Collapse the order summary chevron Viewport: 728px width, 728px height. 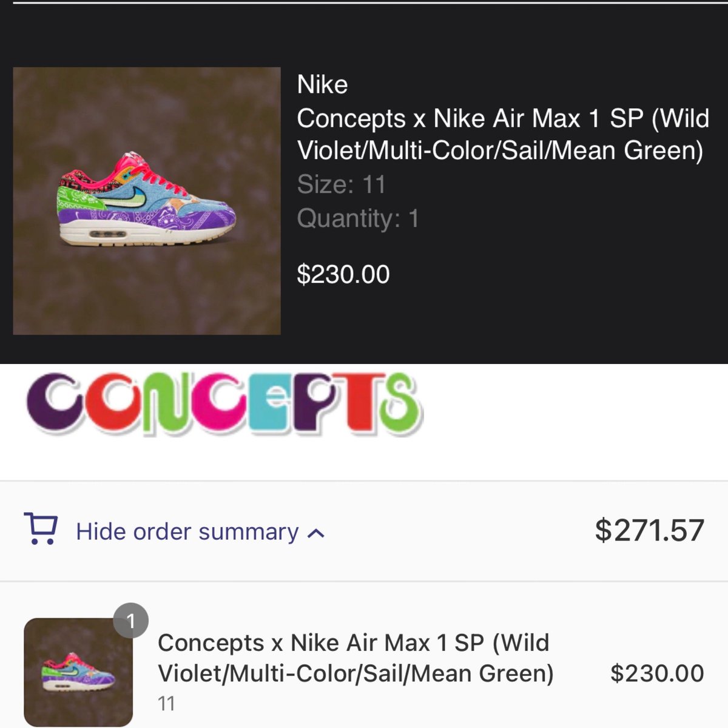tap(316, 533)
